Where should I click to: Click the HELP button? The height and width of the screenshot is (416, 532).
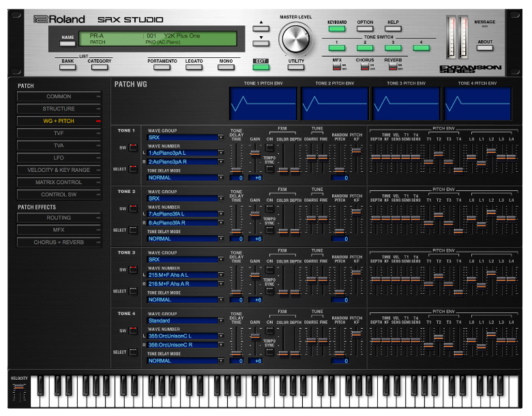pos(393,29)
